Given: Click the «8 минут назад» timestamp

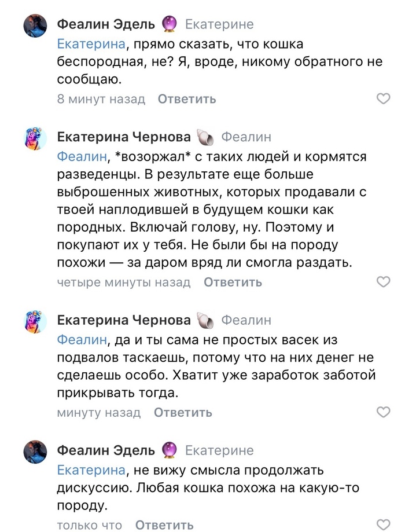Looking at the screenshot, I should (x=101, y=99).
